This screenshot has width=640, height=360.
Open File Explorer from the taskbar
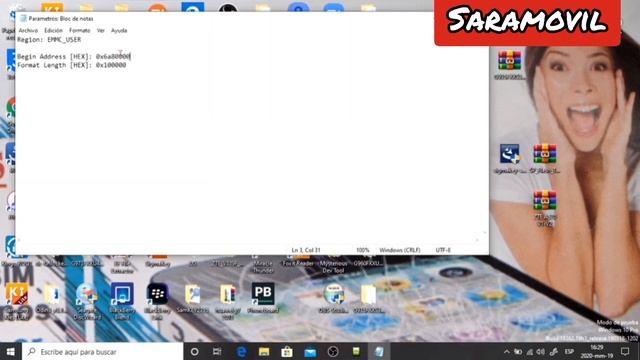tap(264, 351)
